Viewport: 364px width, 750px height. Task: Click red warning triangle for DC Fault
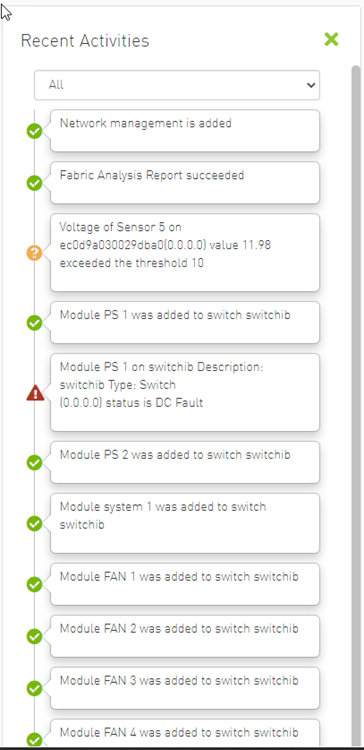click(x=35, y=393)
